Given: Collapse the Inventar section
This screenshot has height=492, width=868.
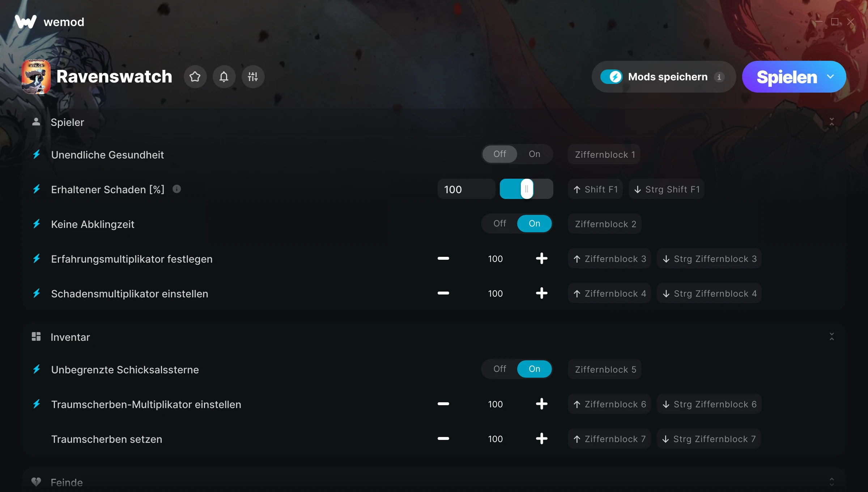Looking at the screenshot, I should [x=831, y=336].
